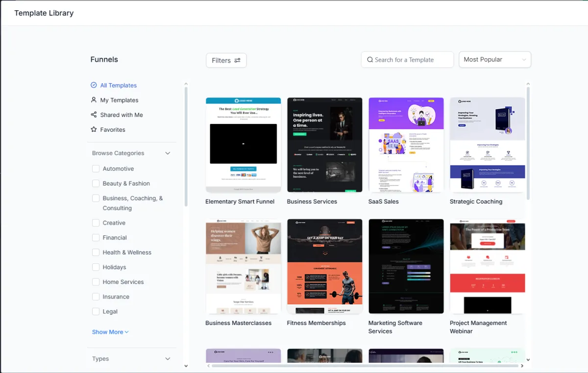
Task: Click the filter sliders icon in Filters button
Action: point(237,60)
